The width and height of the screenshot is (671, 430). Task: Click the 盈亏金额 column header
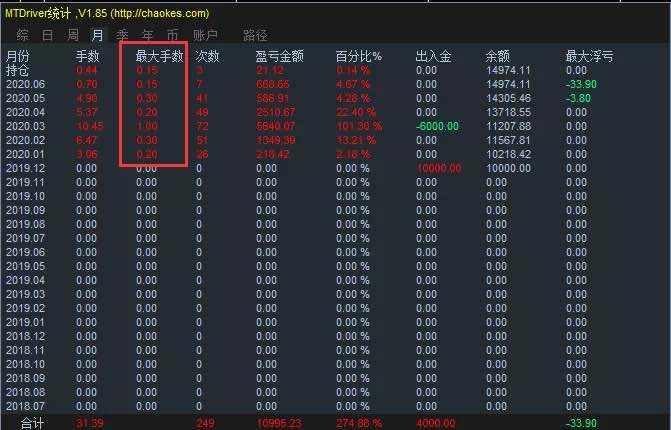click(x=279, y=56)
